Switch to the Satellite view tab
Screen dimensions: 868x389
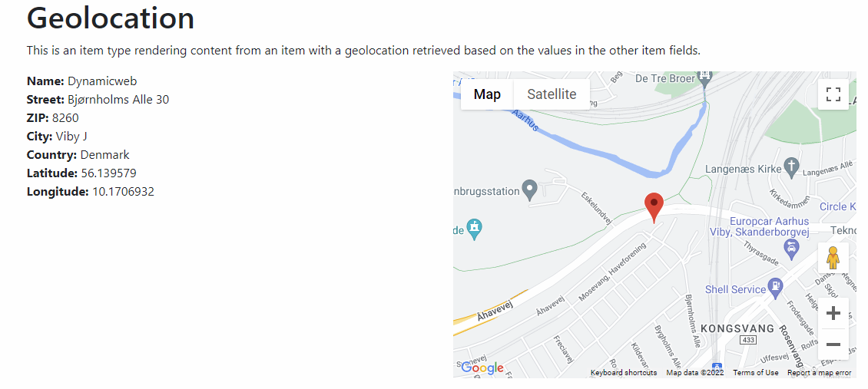pyautogui.click(x=552, y=94)
